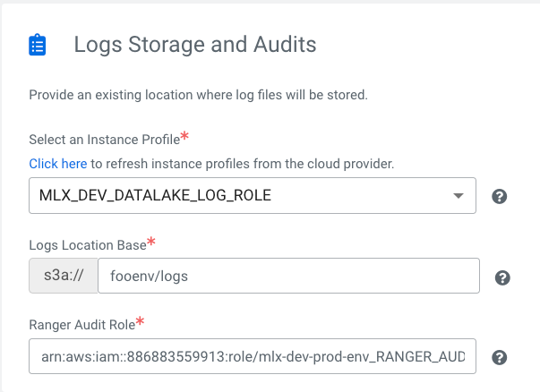Expand the Instance Profile dropdown arrow
This screenshot has width=540, height=392.
(459, 195)
